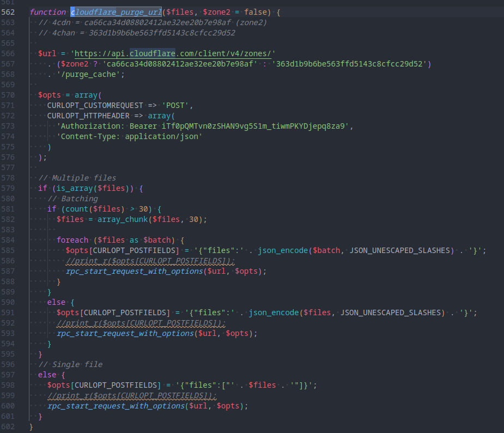504x433 pixels.
Task: Click the 'false' default value on line 562
Action: [x=256, y=12]
